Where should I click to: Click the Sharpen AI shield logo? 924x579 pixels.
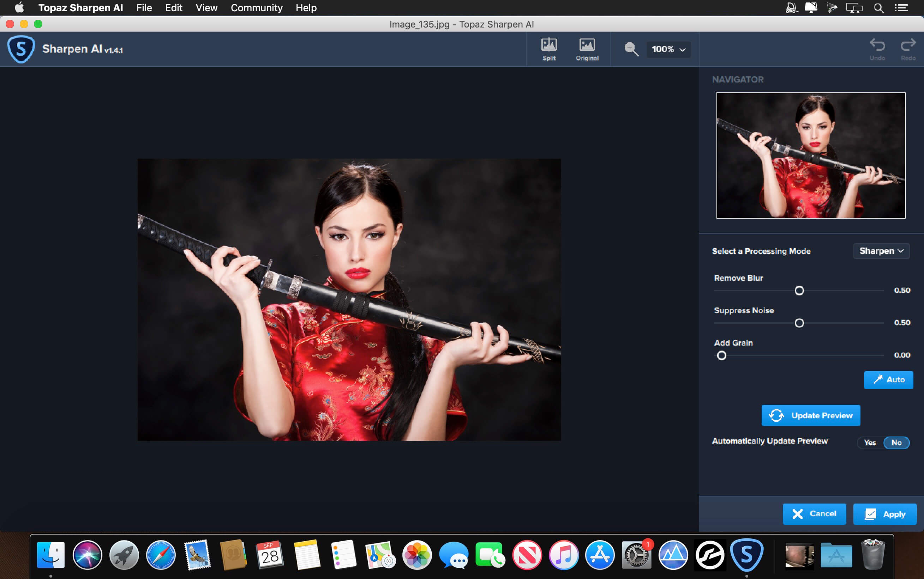(21, 49)
